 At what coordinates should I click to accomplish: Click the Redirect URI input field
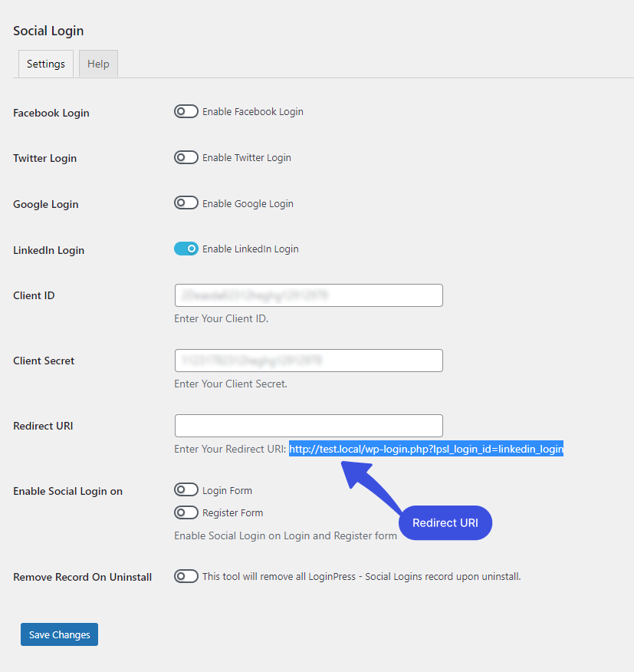[308, 426]
